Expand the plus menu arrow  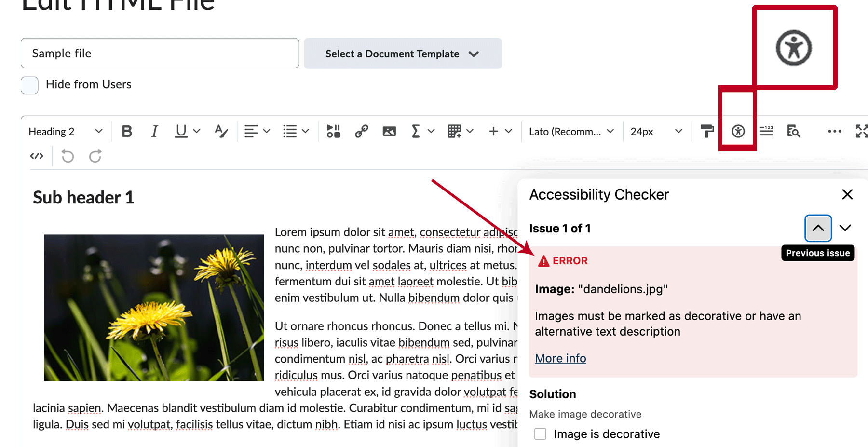click(509, 131)
